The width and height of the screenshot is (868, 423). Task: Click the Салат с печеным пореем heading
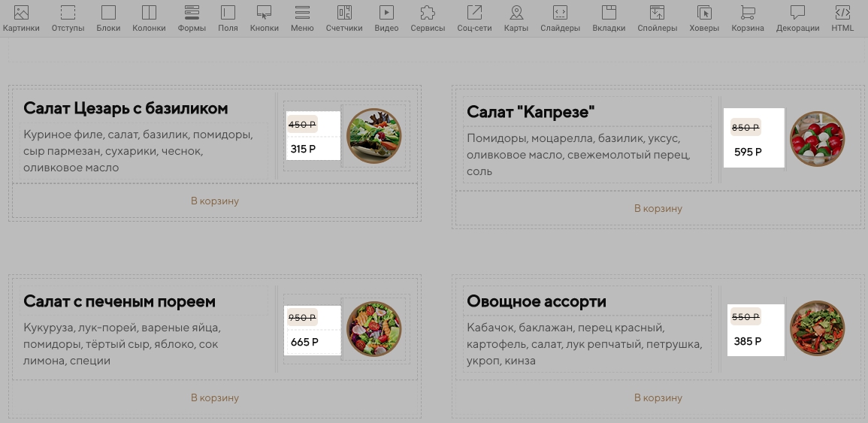pyautogui.click(x=119, y=302)
